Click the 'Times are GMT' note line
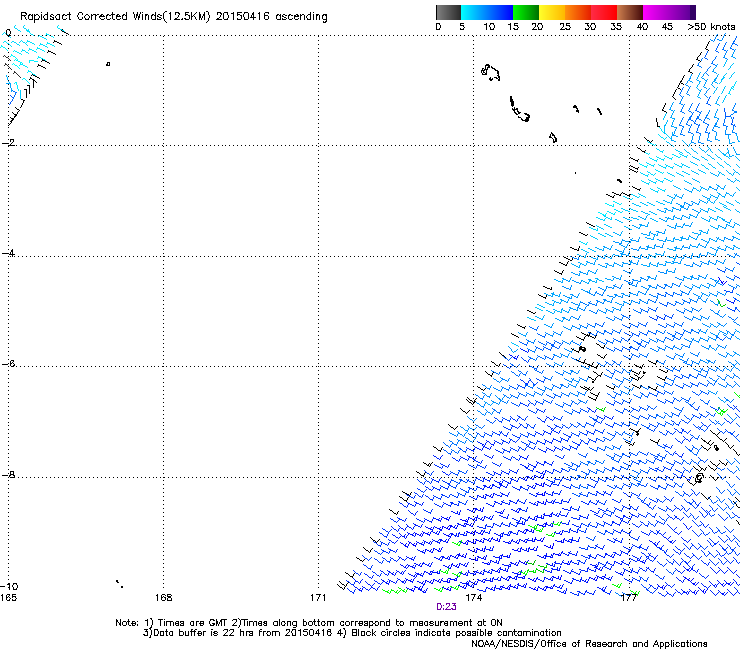Viewport: 740px width, 650px height. [309, 623]
